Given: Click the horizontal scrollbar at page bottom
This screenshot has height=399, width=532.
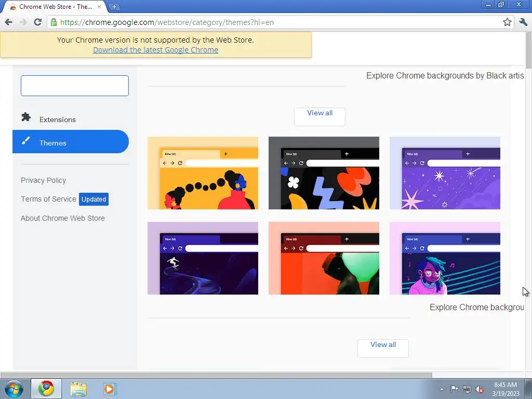Looking at the screenshot, I should tap(216, 375).
